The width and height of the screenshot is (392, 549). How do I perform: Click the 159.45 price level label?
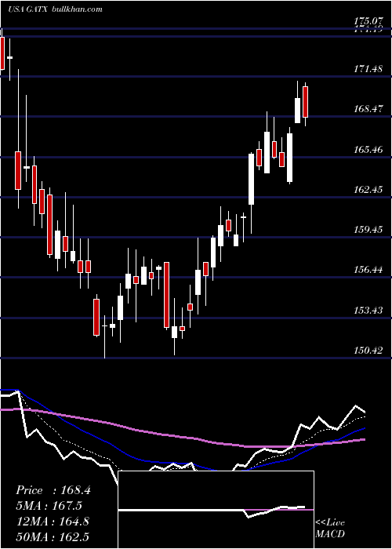[x=368, y=230]
